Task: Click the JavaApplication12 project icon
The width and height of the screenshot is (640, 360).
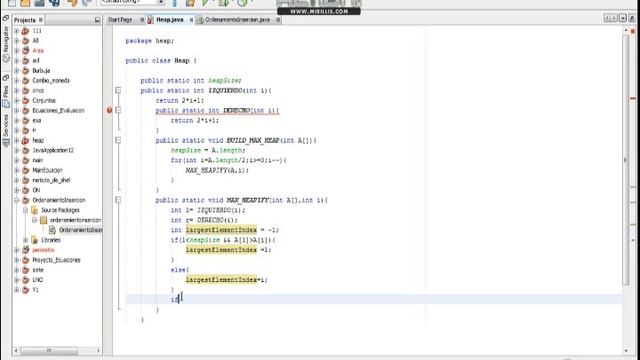Action: [x=26, y=150]
